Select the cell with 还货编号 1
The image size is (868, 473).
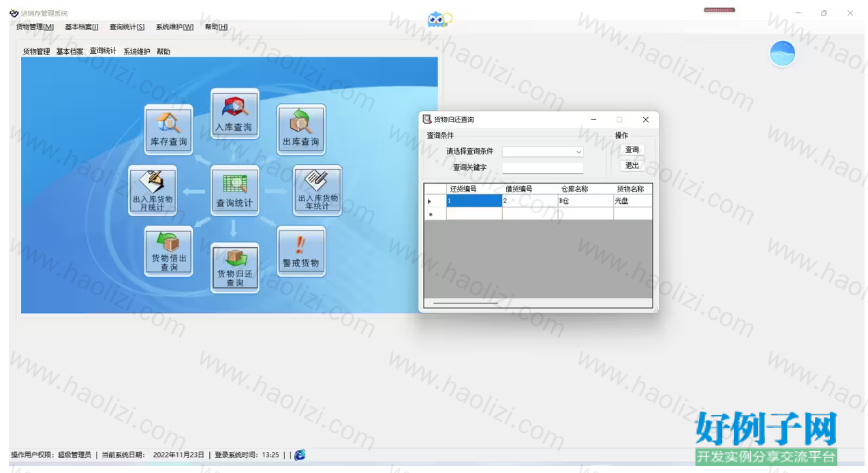pyautogui.click(x=474, y=201)
